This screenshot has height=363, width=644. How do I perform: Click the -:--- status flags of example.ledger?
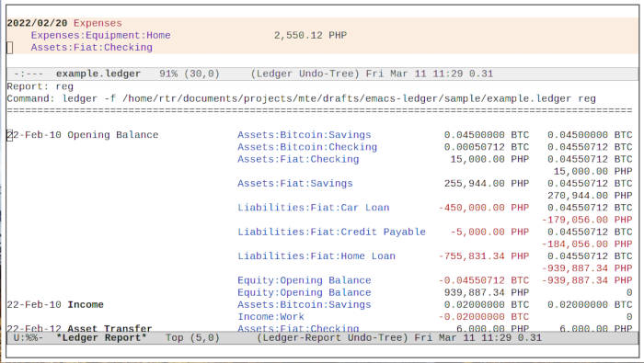coord(28,74)
